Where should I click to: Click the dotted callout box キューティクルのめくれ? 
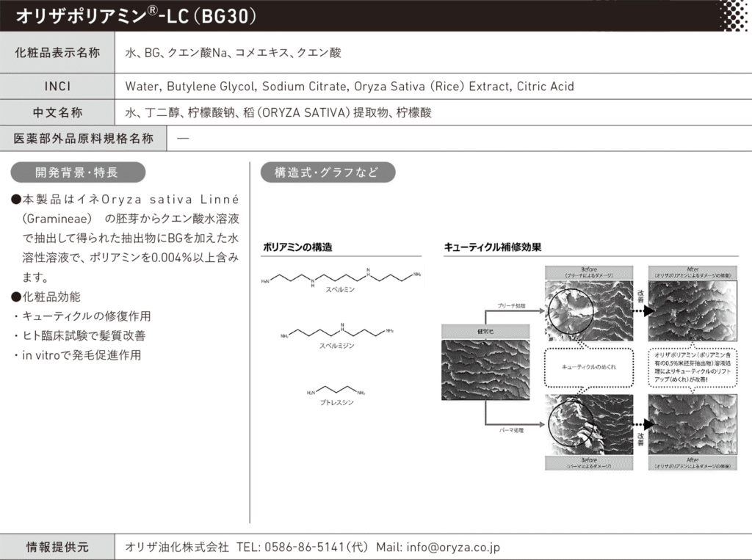point(589,367)
